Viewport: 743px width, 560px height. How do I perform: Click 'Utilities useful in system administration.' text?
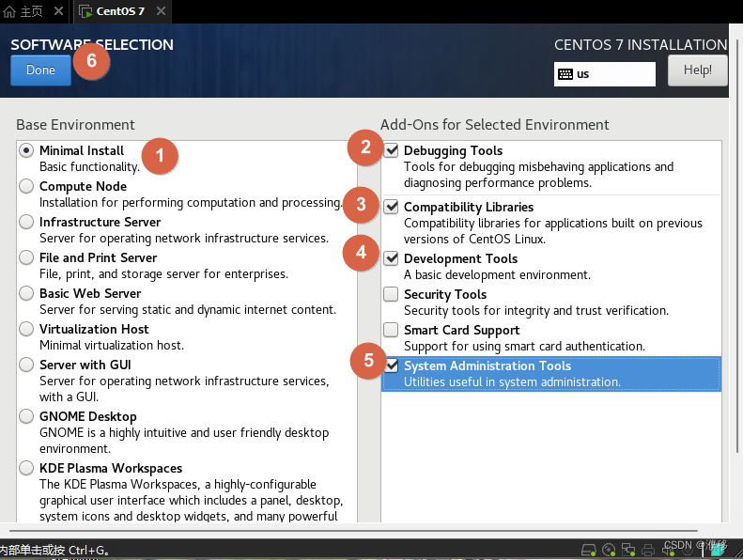(512, 382)
